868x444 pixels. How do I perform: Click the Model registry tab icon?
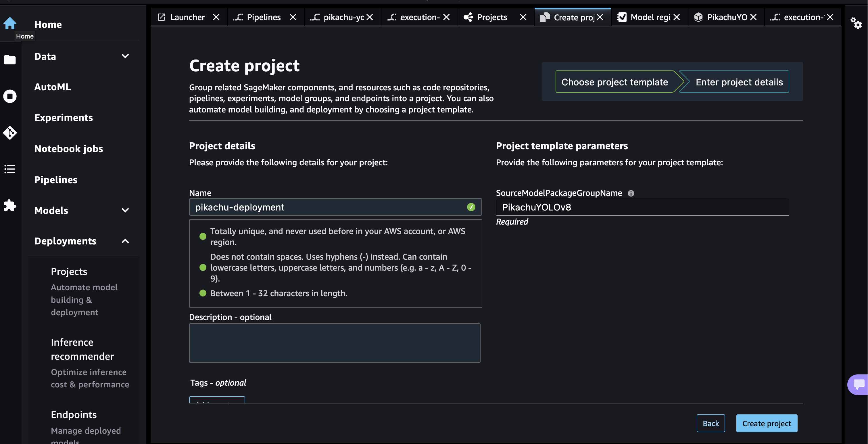pyautogui.click(x=621, y=17)
